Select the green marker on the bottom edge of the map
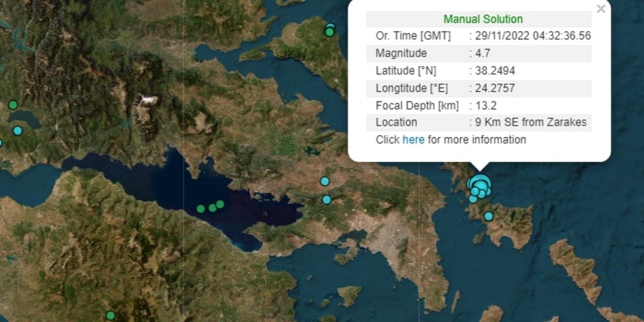Image resolution: width=644 pixels, height=322 pixels. [x=110, y=316]
